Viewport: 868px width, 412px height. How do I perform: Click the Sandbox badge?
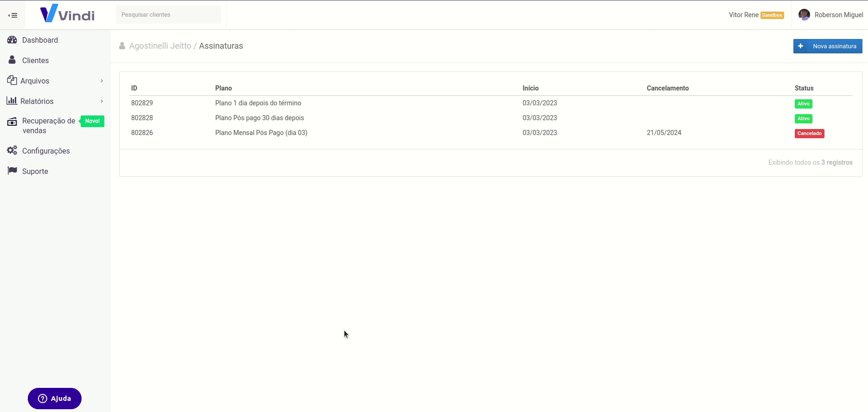pyautogui.click(x=772, y=15)
